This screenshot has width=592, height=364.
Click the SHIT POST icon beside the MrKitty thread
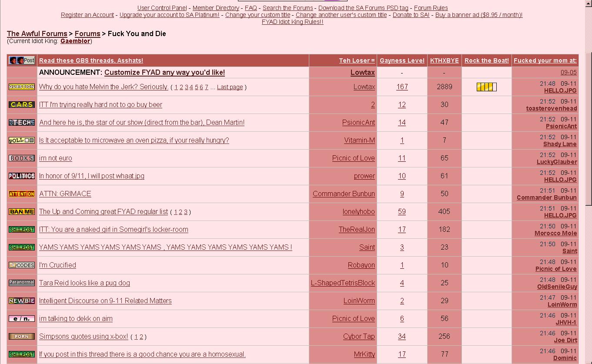[x=22, y=354]
